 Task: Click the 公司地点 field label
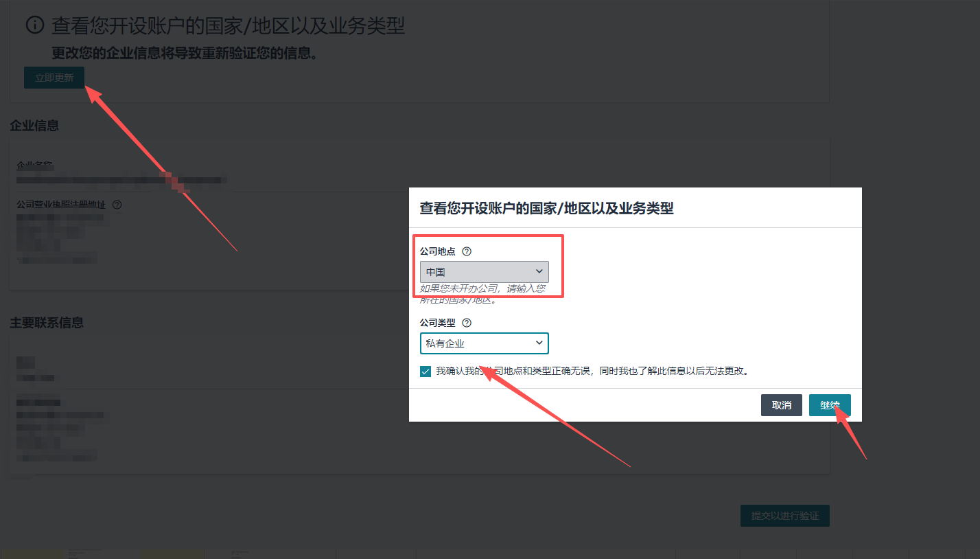(437, 251)
